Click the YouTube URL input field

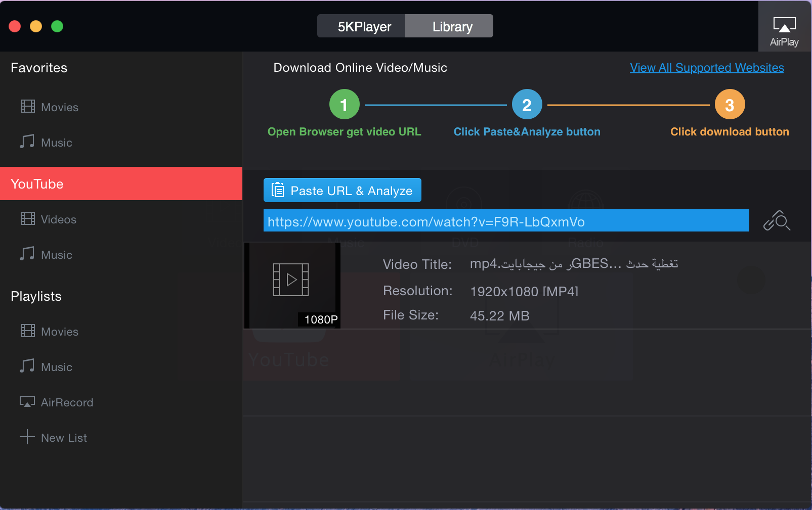(506, 221)
